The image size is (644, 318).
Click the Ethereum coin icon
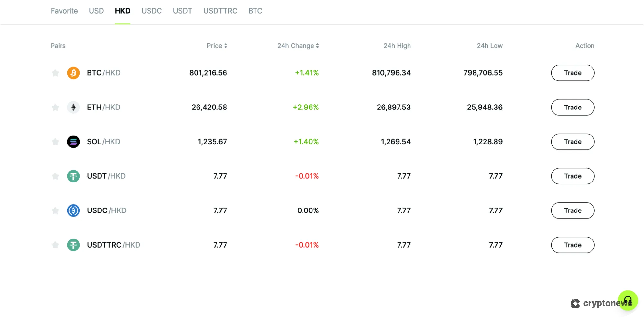tap(73, 107)
